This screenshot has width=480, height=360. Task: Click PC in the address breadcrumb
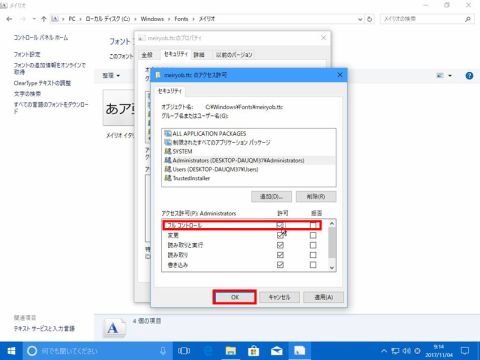pyautogui.click(x=72, y=19)
